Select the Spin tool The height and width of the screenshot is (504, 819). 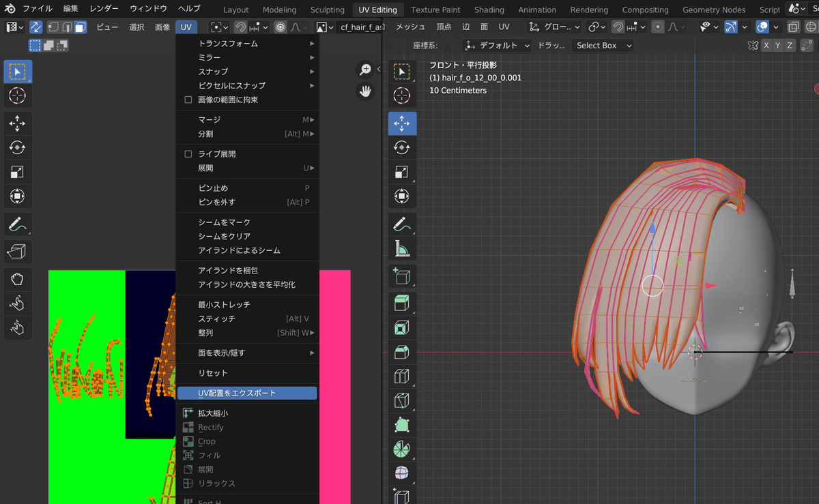(402, 450)
